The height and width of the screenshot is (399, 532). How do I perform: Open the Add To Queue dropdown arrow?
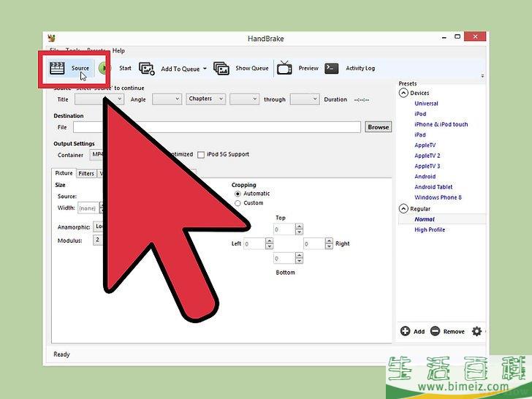pos(205,69)
